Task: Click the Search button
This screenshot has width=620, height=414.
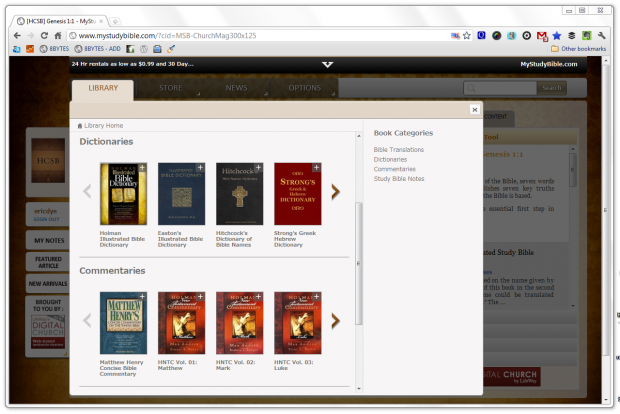Action: 552,88
